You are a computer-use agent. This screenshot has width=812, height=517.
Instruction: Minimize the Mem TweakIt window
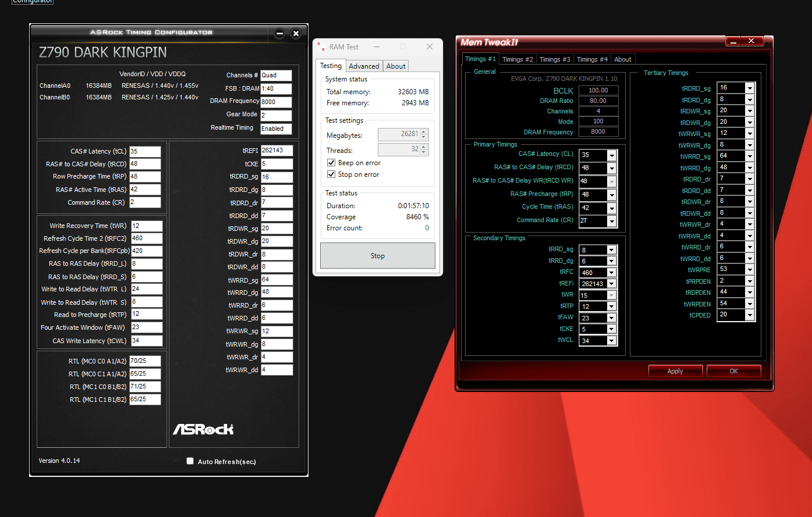(733, 41)
